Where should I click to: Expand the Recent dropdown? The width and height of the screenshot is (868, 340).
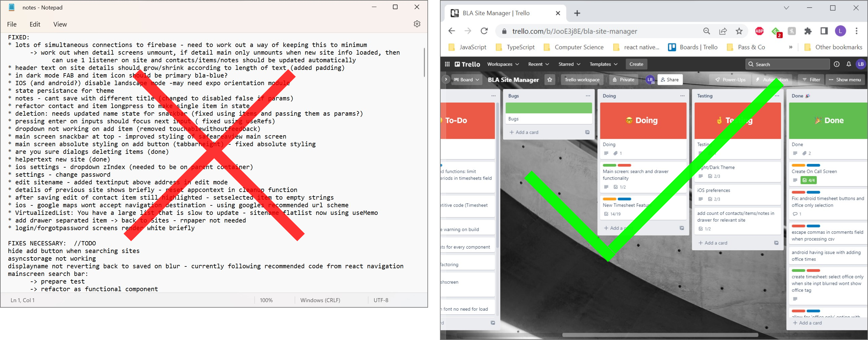click(538, 64)
